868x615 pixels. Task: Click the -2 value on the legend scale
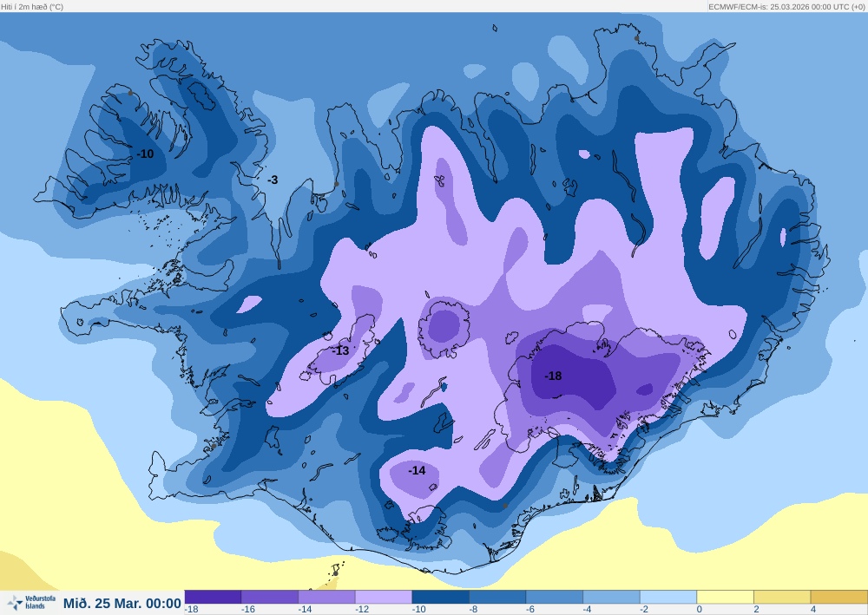tap(645, 610)
